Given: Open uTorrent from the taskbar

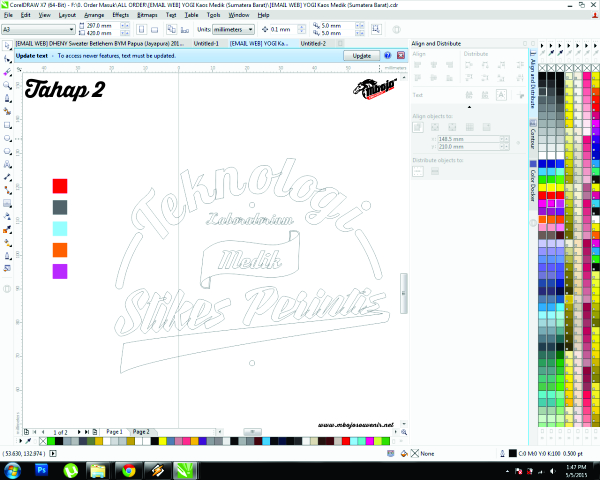Looking at the screenshot, I should pyautogui.click(x=70, y=470).
